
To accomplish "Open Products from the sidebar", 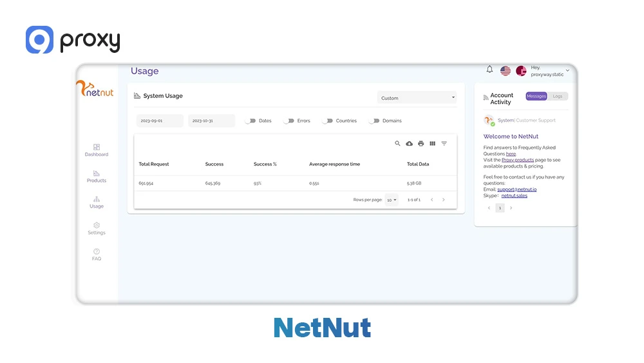I will tap(97, 177).
